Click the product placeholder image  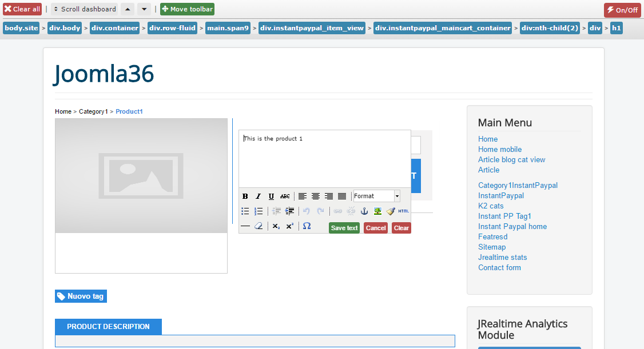[141, 175]
